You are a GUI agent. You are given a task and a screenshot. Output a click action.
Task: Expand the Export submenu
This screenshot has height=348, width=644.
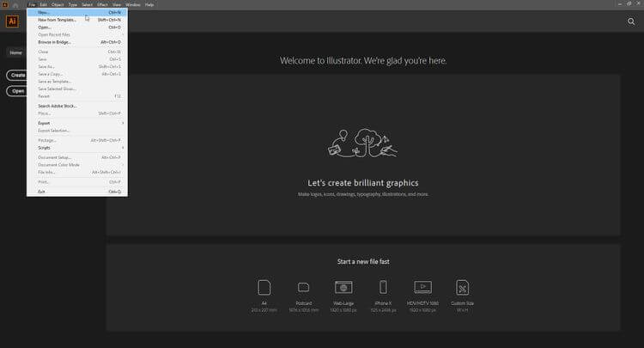tap(45, 123)
